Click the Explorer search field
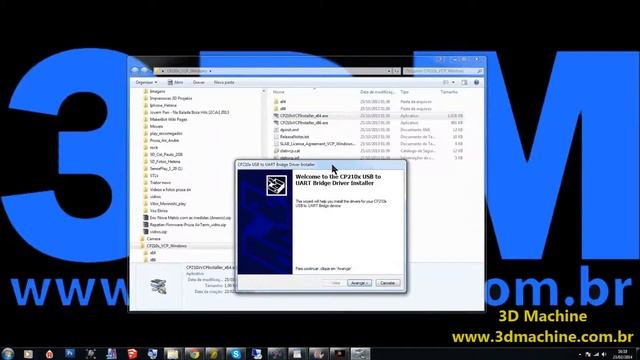Screen dimensions: 640x360 coord(443,71)
